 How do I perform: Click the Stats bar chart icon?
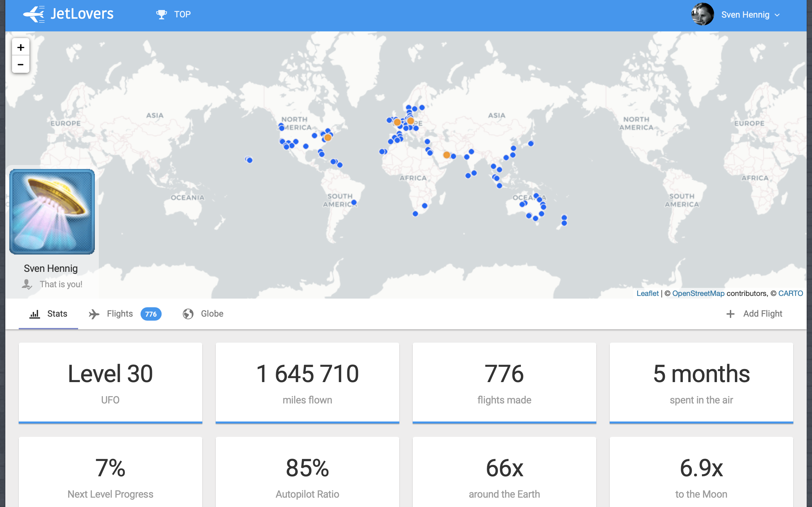pos(34,314)
